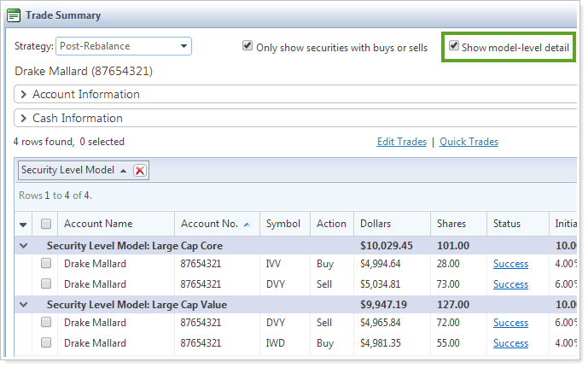Screen dimensions: 588x368
Task: Select the DVY Sell $5,034.81 row checkbox
Action: point(46,284)
